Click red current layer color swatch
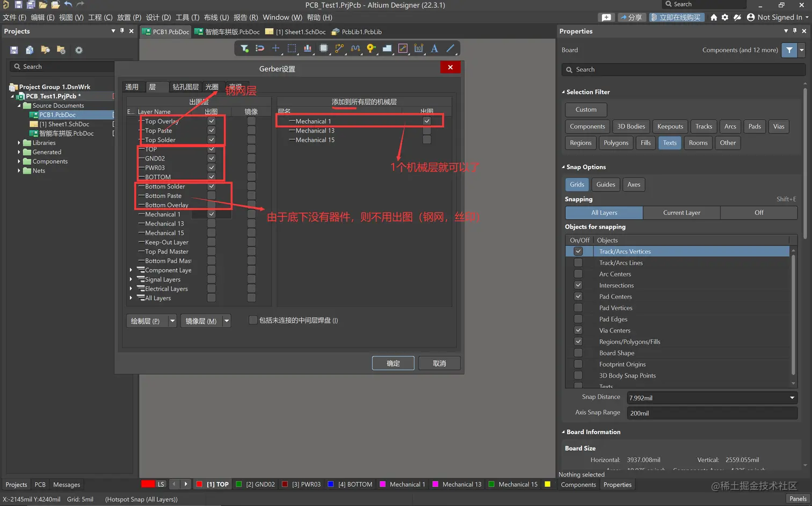The image size is (812, 506). click(x=148, y=484)
